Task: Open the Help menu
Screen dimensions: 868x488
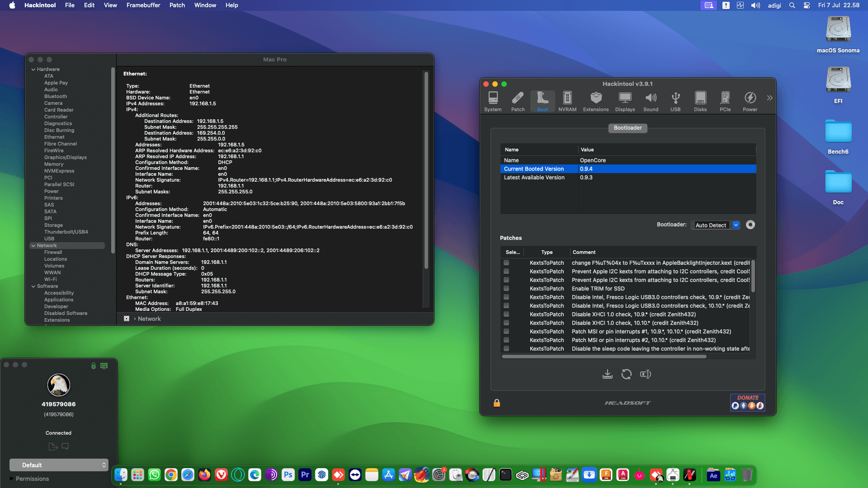Action: pyautogui.click(x=232, y=5)
